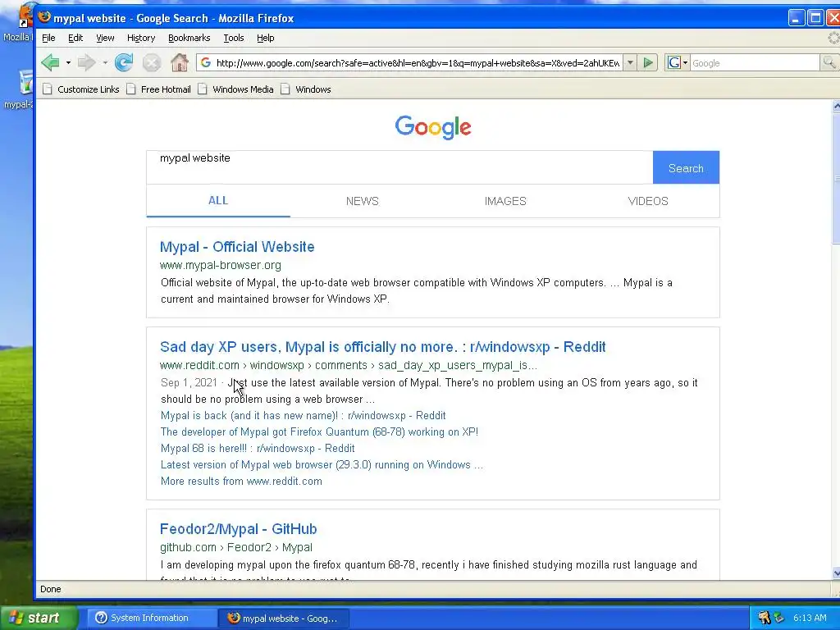The height and width of the screenshot is (630, 840).
Task: Click the 'Done' status bar text
Action: pyautogui.click(x=50, y=589)
